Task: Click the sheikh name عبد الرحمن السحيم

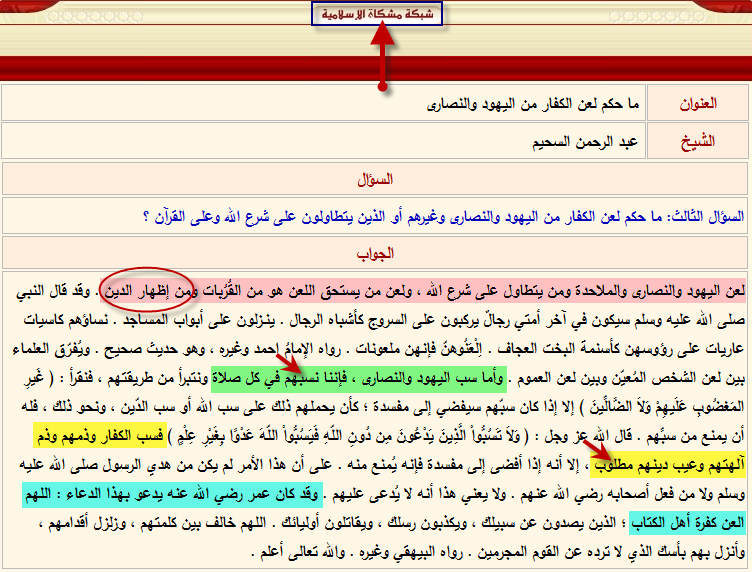Action: coord(585,141)
